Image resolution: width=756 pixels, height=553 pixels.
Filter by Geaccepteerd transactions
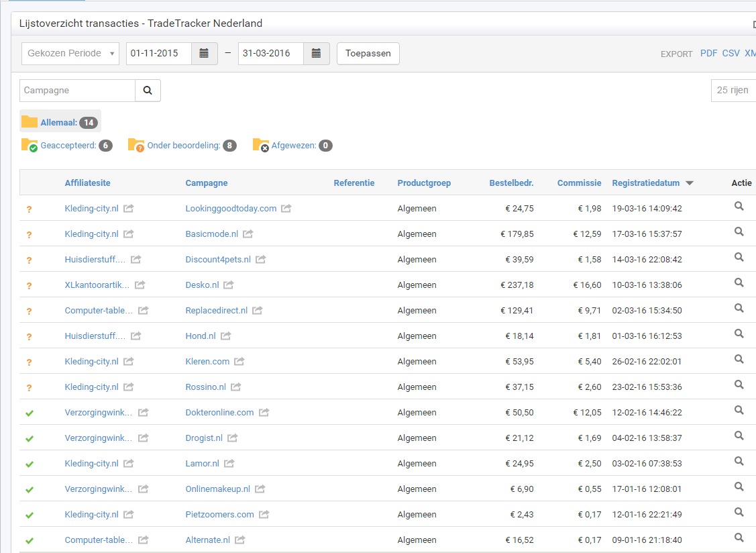coord(67,145)
